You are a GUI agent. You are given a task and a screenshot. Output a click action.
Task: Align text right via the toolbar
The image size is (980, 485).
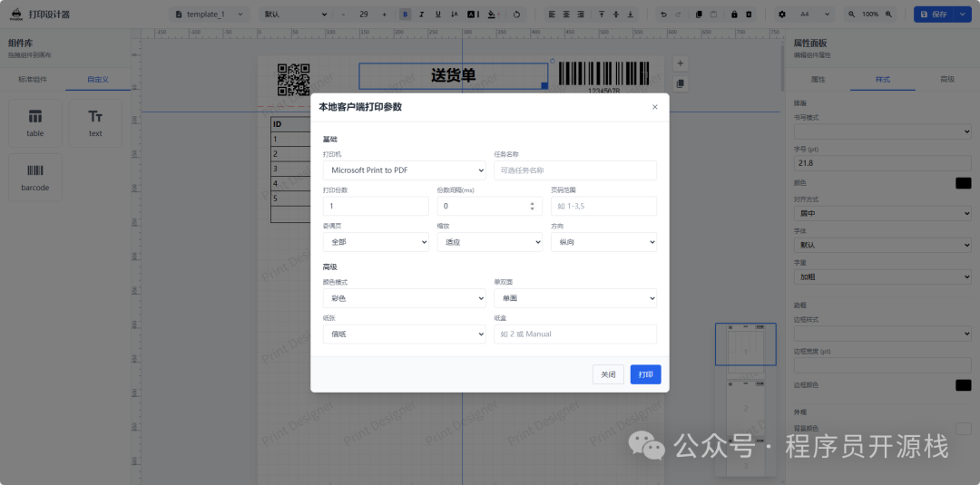coord(582,14)
